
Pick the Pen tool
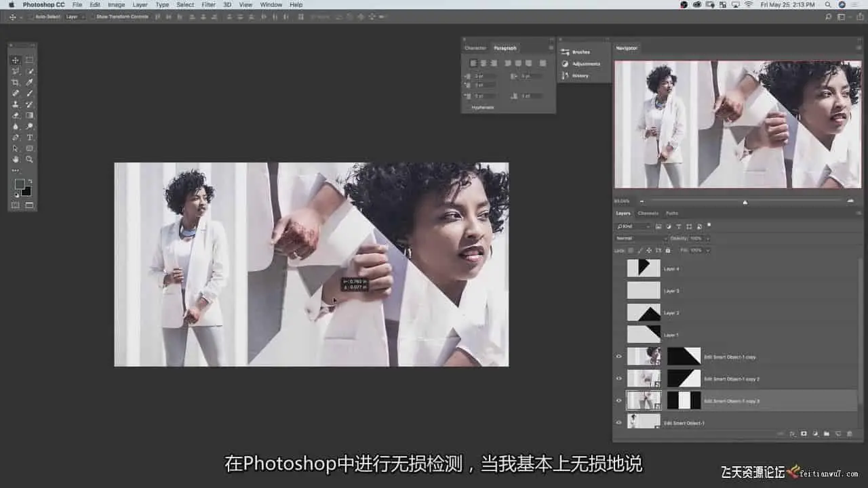point(16,137)
